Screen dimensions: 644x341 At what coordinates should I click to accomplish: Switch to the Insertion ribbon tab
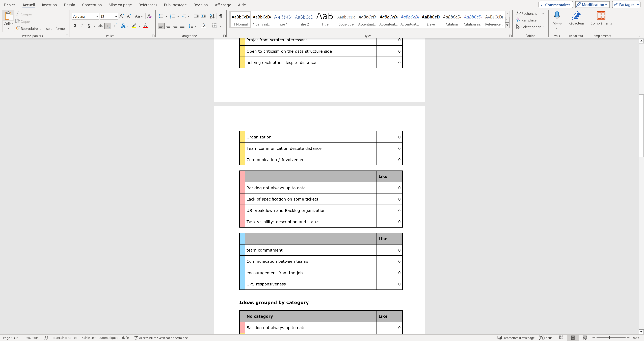49,5
